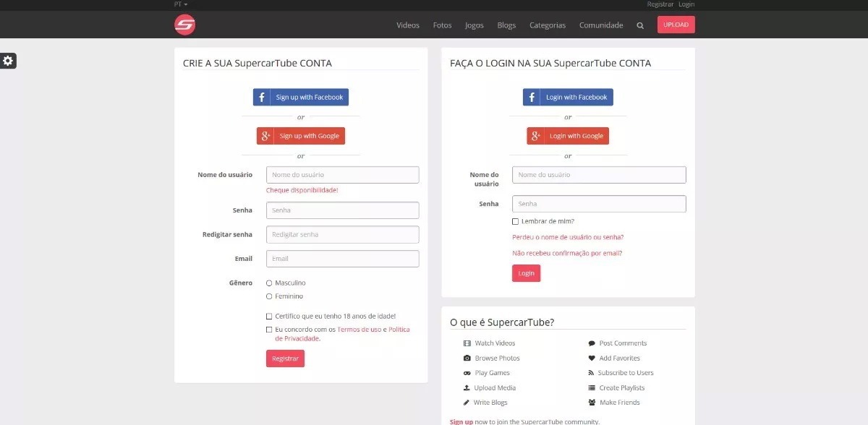Screen dimensions: 868x425
Task: Open the Blogs menu
Action: coord(506,25)
